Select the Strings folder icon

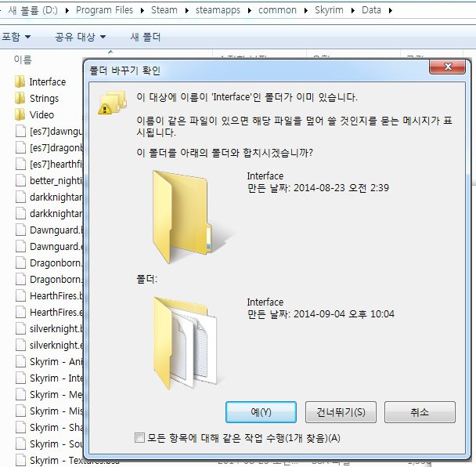click(20, 98)
